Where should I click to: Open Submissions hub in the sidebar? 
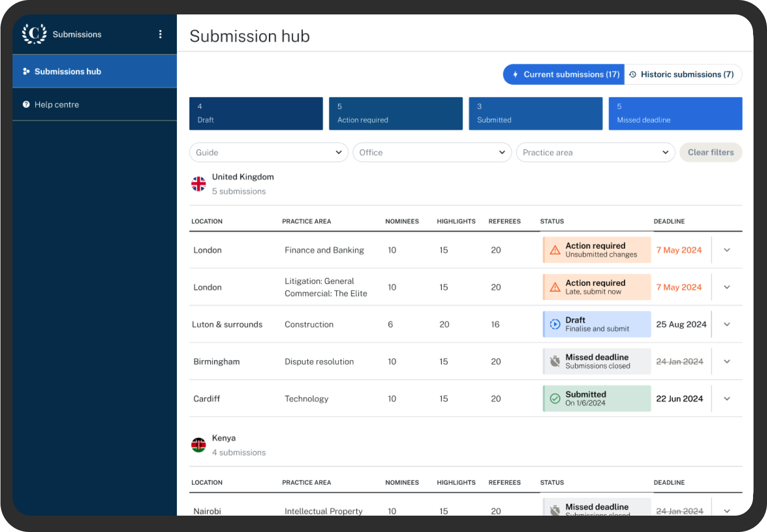click(x=95, y=71)
